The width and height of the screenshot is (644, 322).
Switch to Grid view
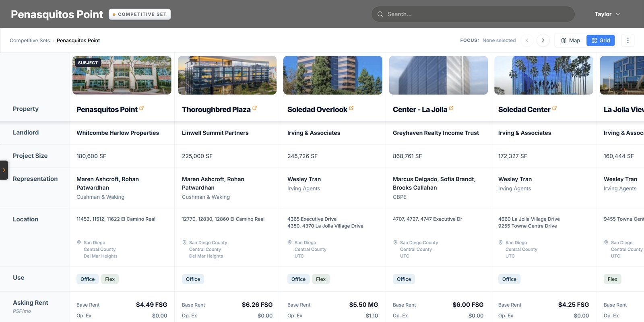601,40
